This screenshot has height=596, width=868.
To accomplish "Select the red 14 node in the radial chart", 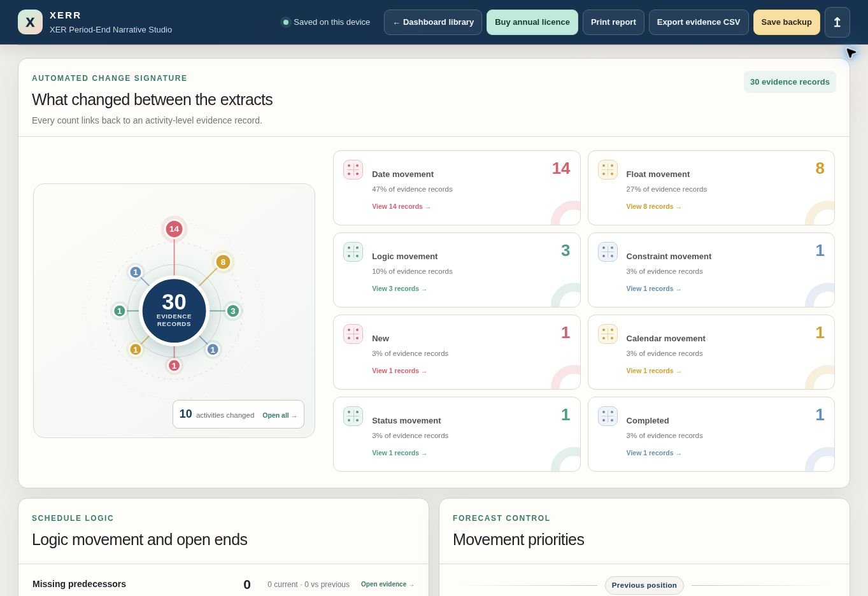I will click(x=174, y=229).
